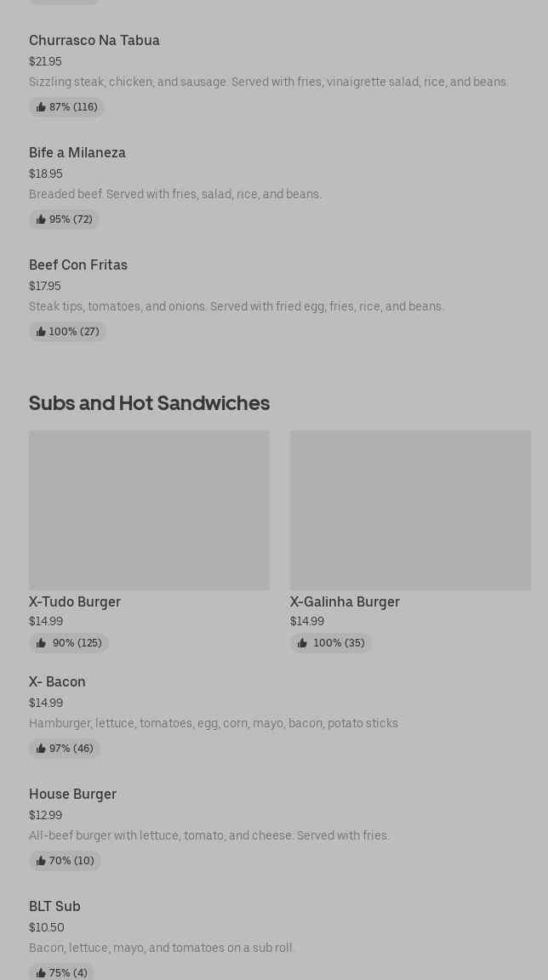Open the X-Tudo Burger photo

click(x=149, y=510)
